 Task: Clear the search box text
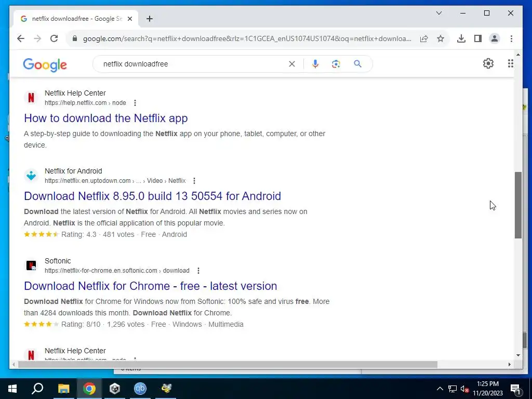[x=292, y=64]
